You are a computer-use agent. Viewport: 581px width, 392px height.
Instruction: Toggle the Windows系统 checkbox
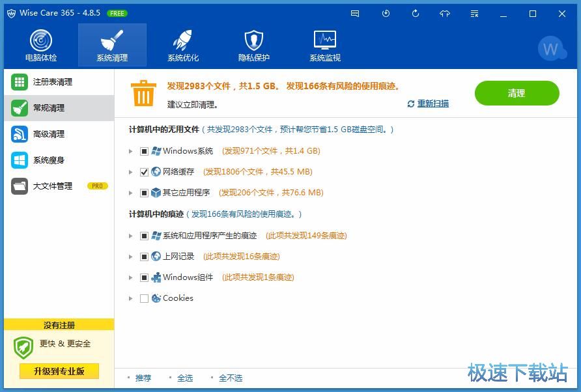(x=144, y=151)
